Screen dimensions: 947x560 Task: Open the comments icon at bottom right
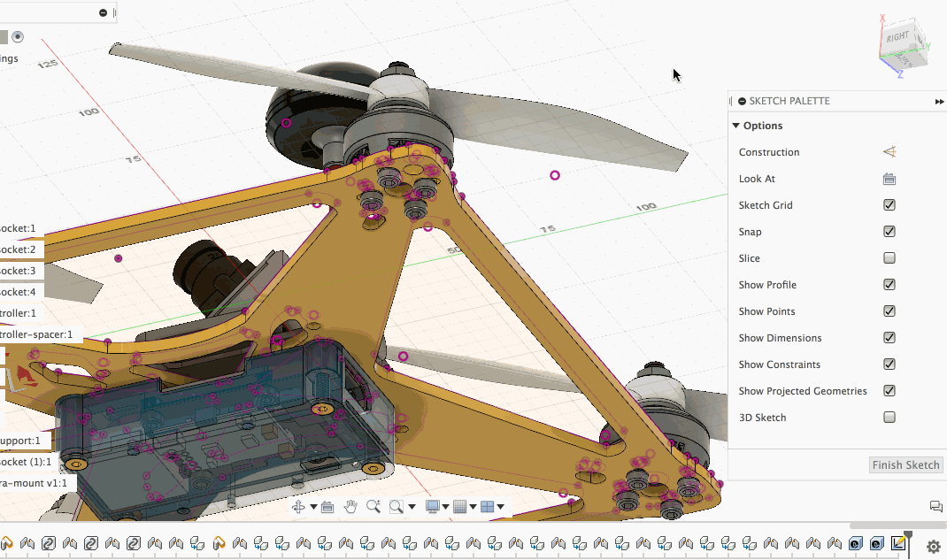point(935,507)
